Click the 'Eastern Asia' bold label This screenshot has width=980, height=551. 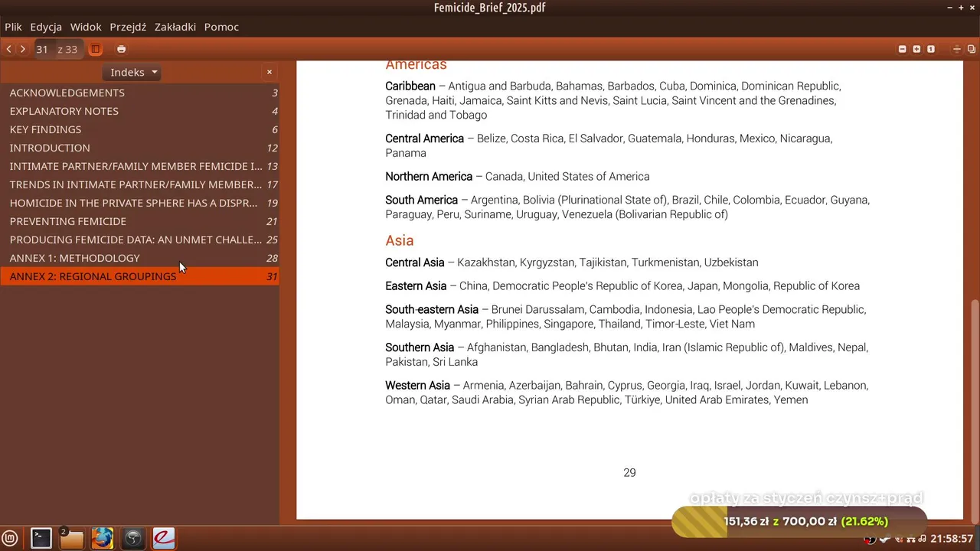click(416, 286)
